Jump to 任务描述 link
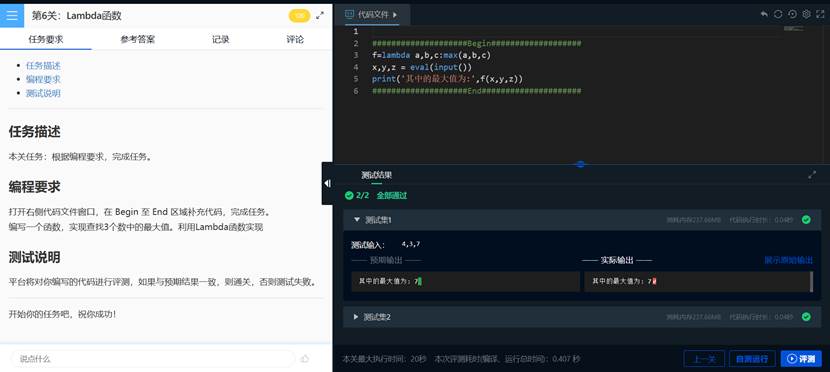This screenshot has width=830, height=372. [43, 66]
